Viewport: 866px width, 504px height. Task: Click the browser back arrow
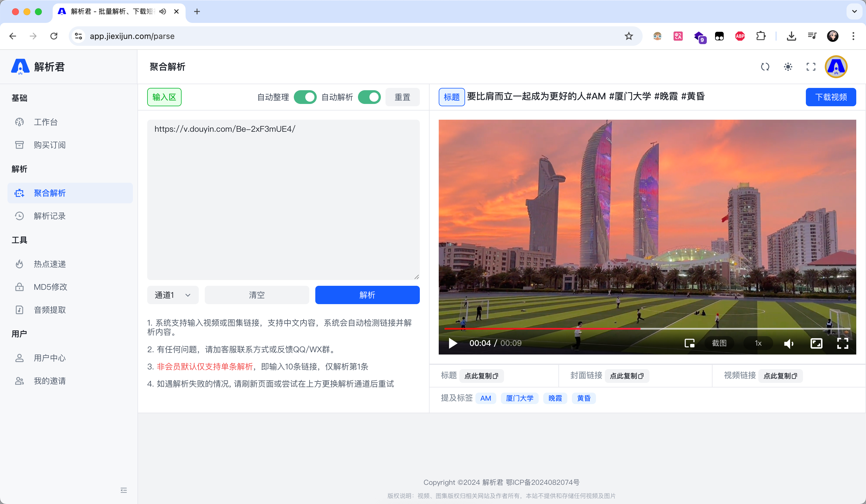point(13,36)
